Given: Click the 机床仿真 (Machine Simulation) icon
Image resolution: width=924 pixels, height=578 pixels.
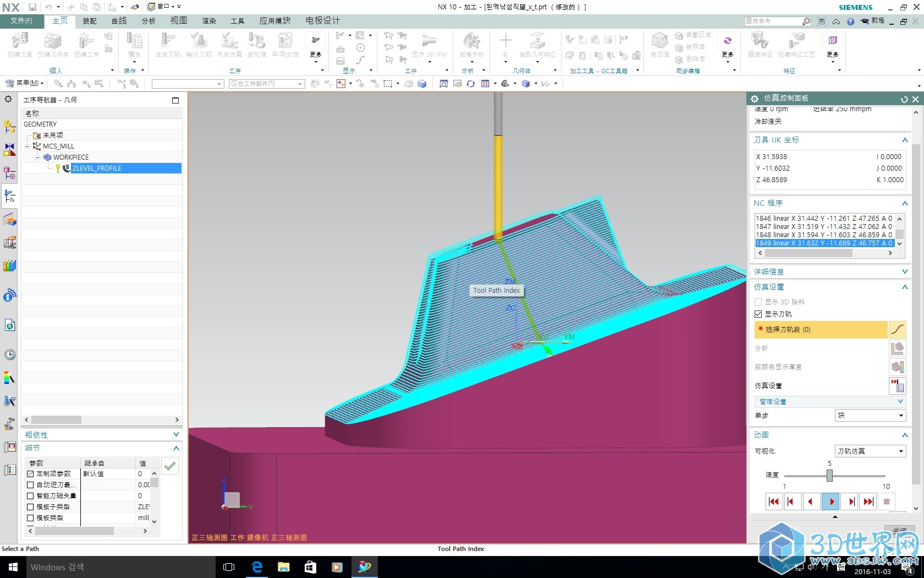Looking at the screenshot, I should [229, 45].
